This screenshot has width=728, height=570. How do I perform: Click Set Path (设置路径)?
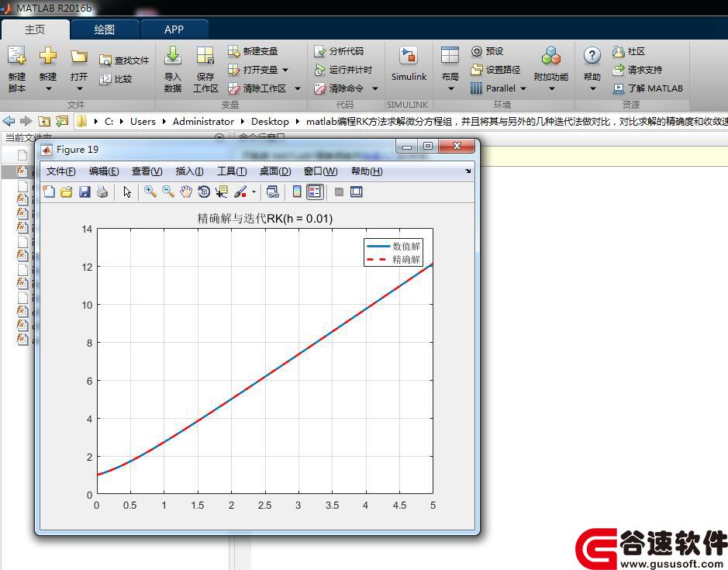click(495, 70)
